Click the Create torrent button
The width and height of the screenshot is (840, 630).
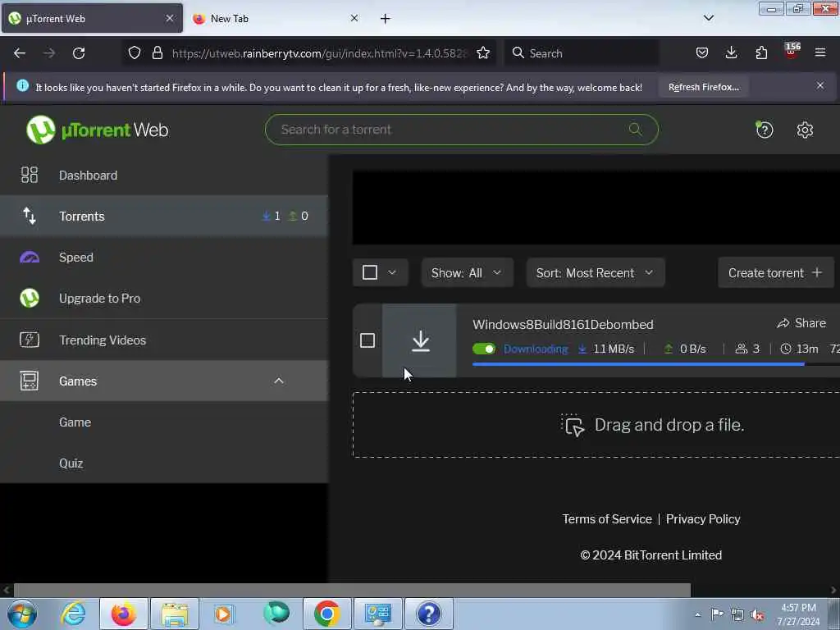pos(775,272)
